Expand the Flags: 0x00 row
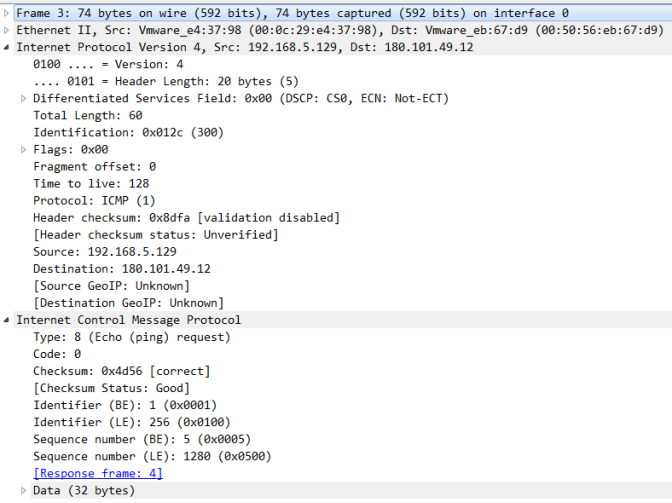Image resolution: width=672 pixels, height=503 pixels. click(x=24, y=150)
